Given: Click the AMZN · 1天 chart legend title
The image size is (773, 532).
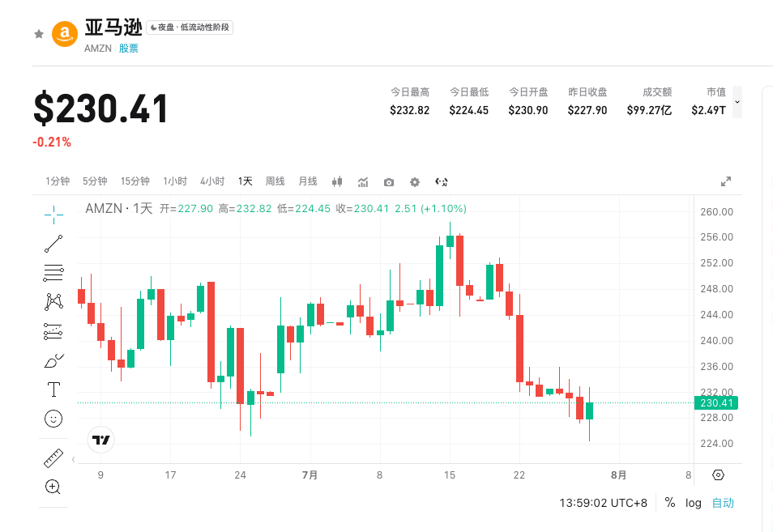Looking at the screenshot, I should 119,208.
